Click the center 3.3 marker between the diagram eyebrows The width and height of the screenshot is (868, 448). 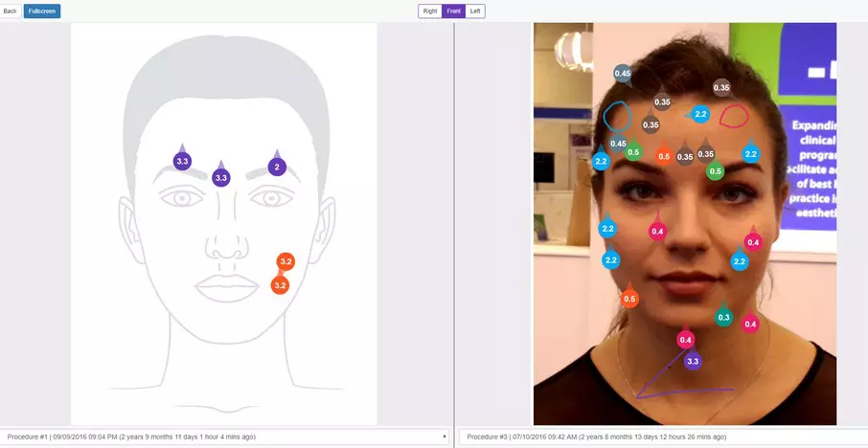pos(221,177)
